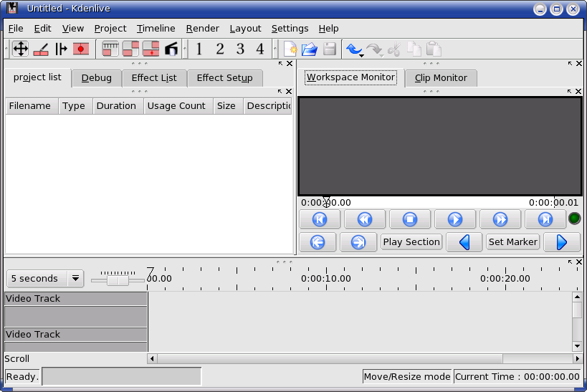Screen dimensions: 587x392
Task: Jump to monitor start button
Action: click(320, 219)
